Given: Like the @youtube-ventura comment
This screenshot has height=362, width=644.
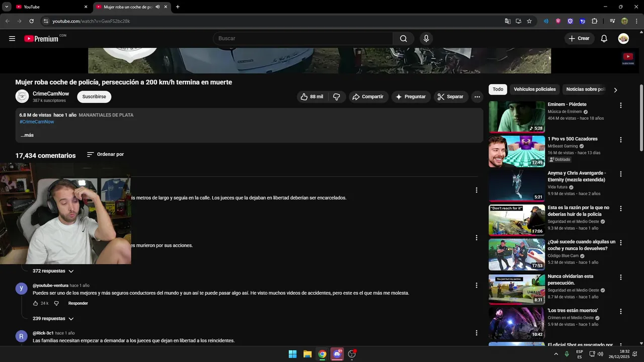Looking at the screenshot, I should point(36,303).
